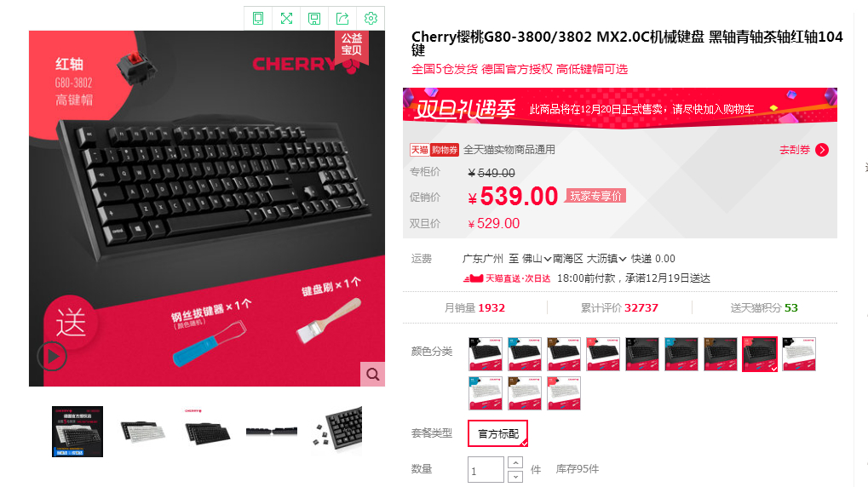Open the 佛山 city dropdown
The height and width of the screenshot is (487, 868).
[x=537, y=259]
